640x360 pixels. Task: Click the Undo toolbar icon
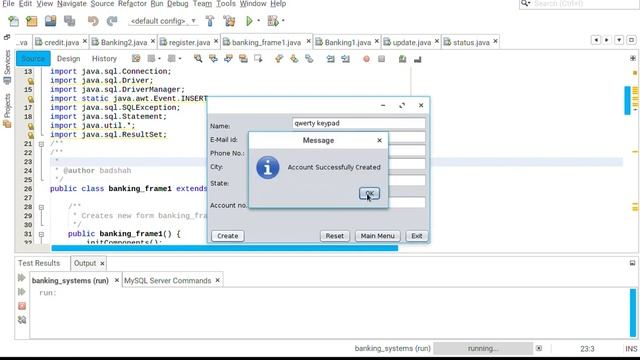coord(93,21)
